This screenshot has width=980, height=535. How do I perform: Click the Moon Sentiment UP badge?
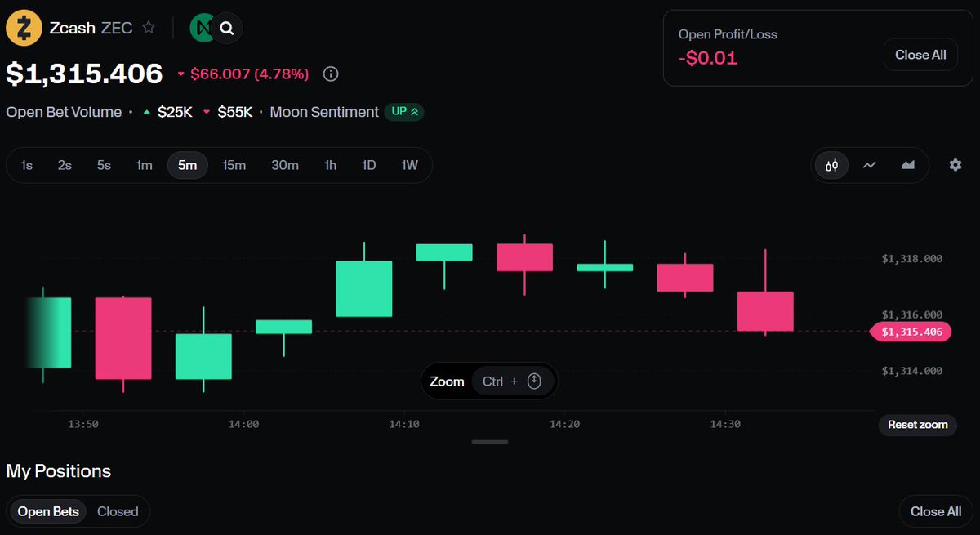click(404, 112)
